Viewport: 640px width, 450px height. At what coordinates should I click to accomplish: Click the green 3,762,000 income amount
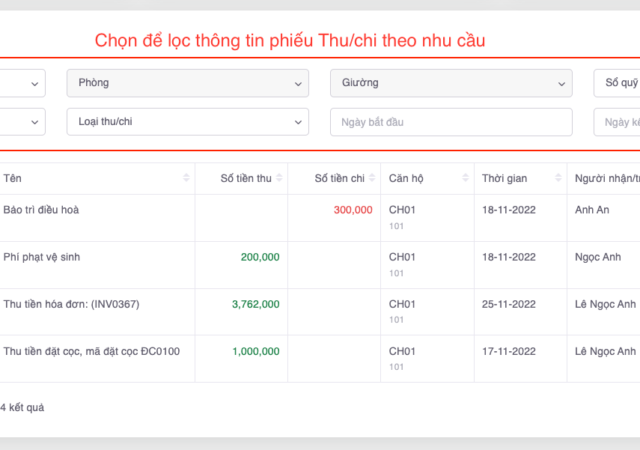click(256, 304)
